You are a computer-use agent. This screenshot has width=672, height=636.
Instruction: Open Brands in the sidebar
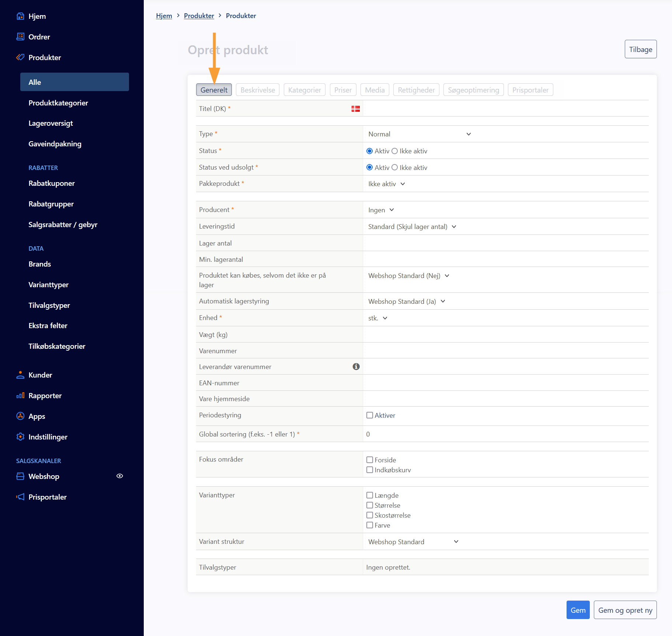(40, 264)
